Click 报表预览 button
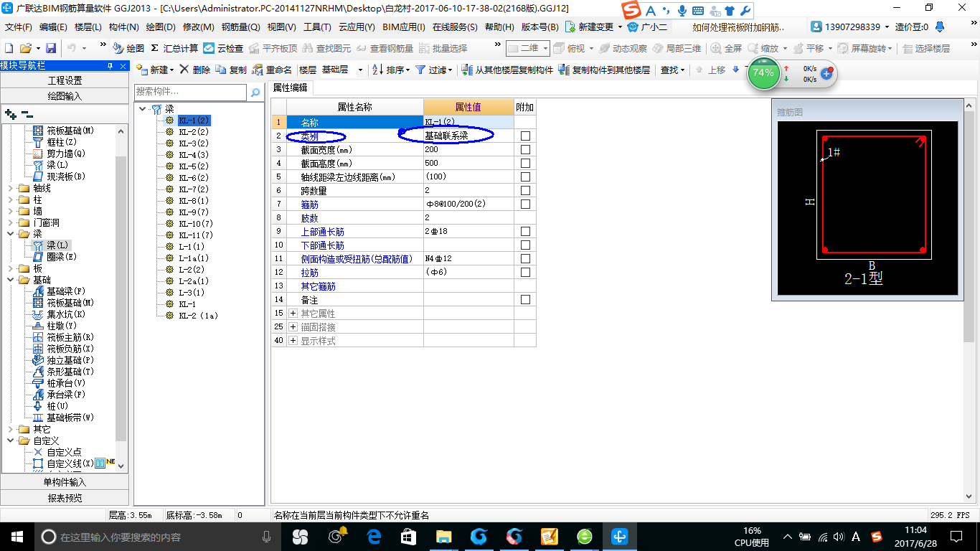 click(65, 498)
